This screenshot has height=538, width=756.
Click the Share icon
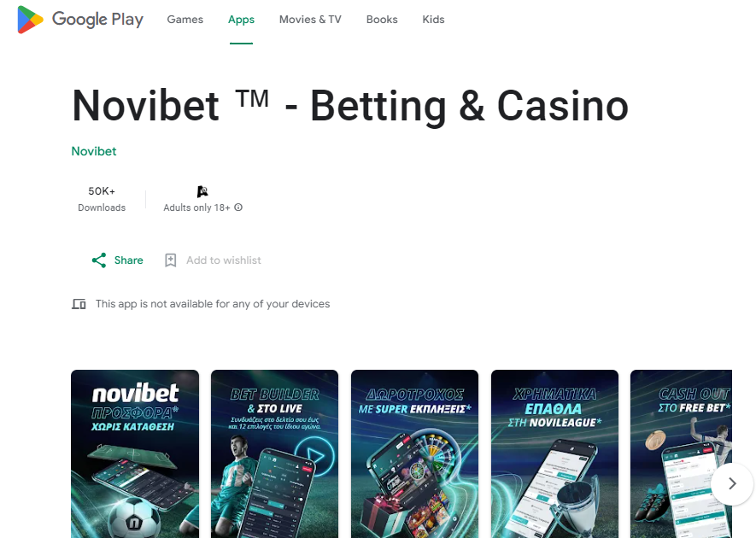(99, 260)
